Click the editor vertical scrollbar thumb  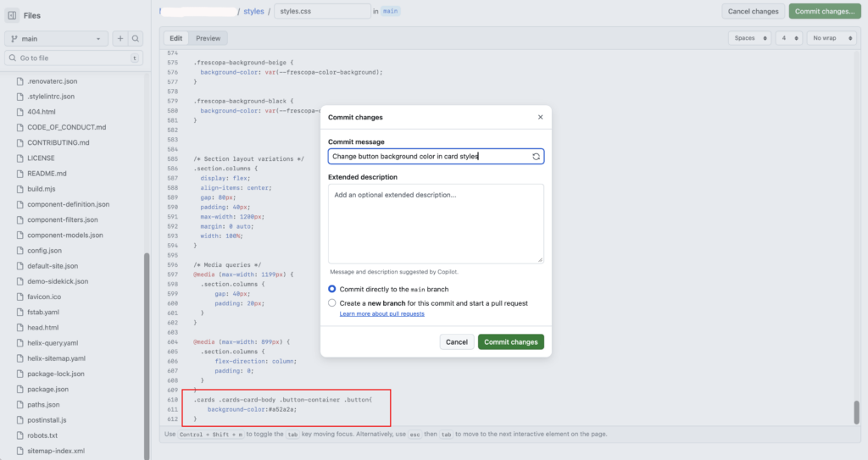(x=856, y=413)
